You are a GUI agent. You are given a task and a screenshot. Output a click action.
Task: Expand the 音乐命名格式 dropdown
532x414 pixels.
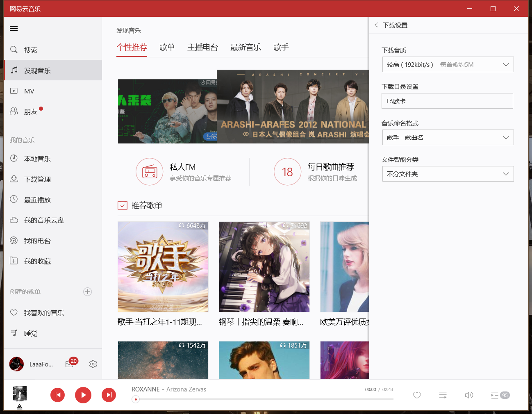pos(448,137)
